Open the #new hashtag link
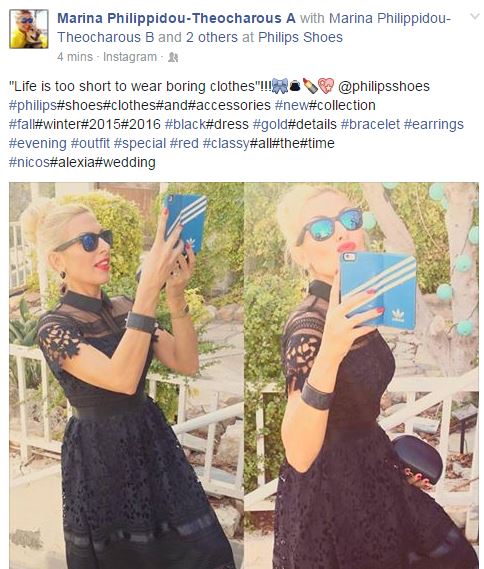 point(291,105)
